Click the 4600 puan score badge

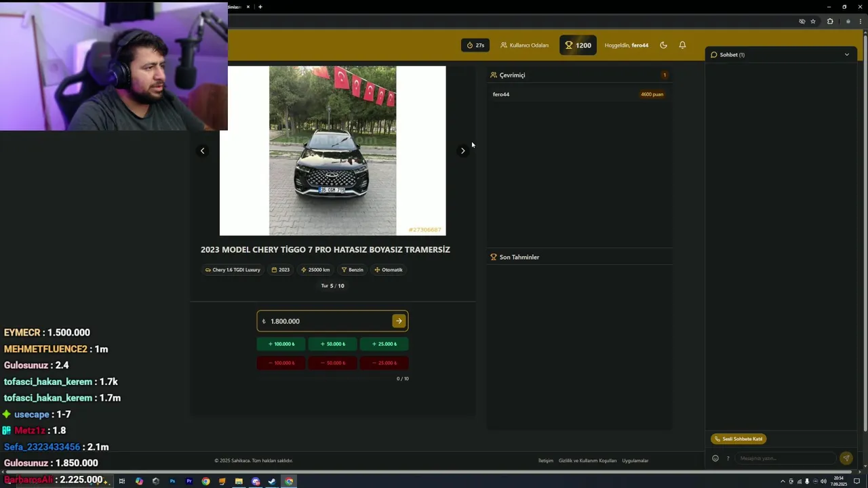pyautogui.click(x=652, y=94)
